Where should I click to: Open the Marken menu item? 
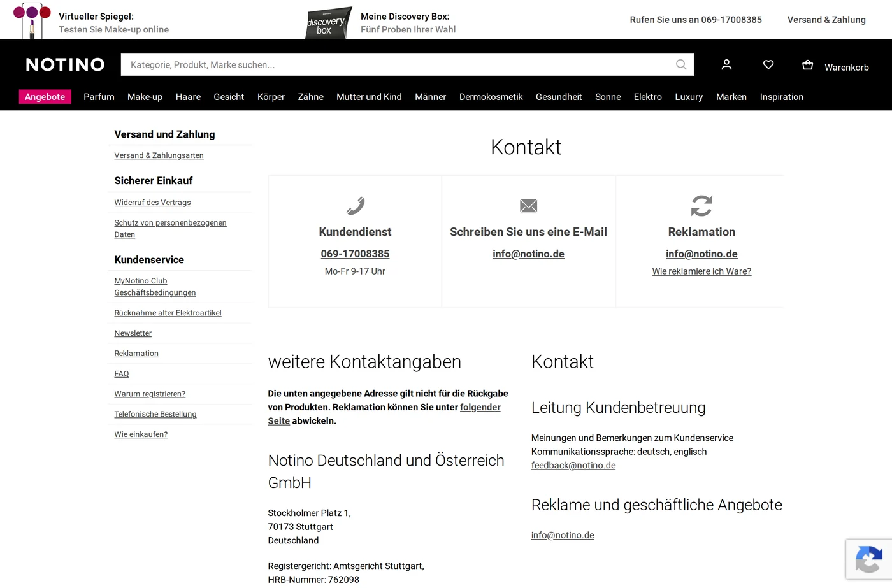pyautogui.click(x=731, y=97)
